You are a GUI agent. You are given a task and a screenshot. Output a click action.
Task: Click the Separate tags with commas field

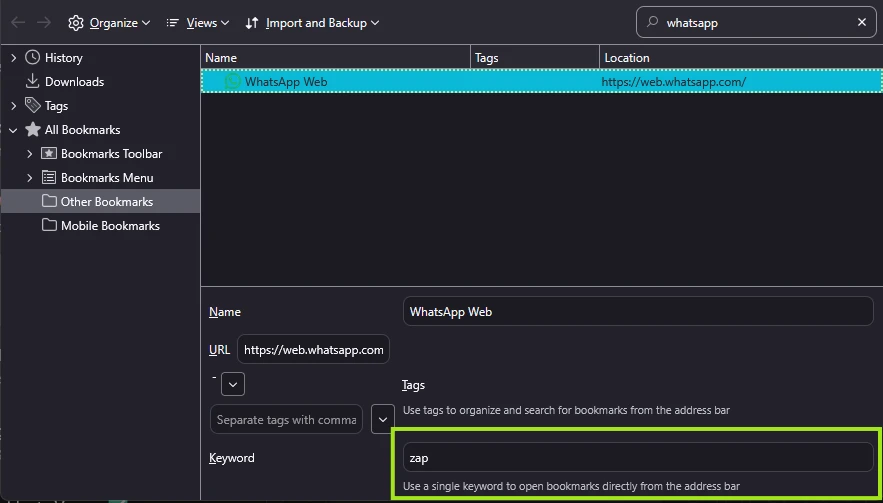point(287,420)
